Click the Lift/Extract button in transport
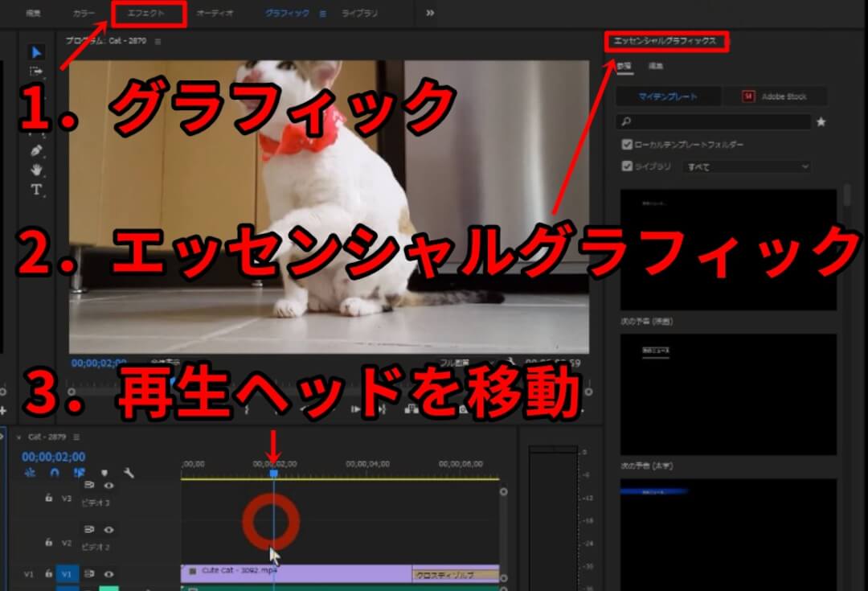This screenshot has width=868, height=591. [411, 409]
